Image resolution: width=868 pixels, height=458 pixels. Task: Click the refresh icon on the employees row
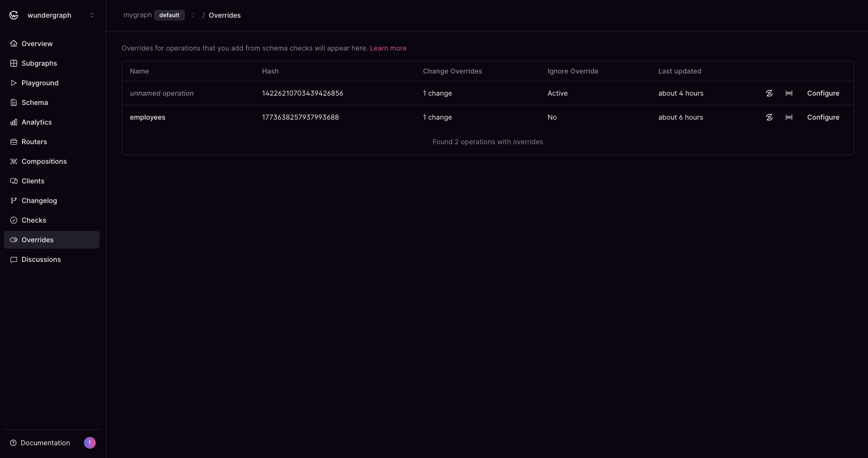(769, 117)
